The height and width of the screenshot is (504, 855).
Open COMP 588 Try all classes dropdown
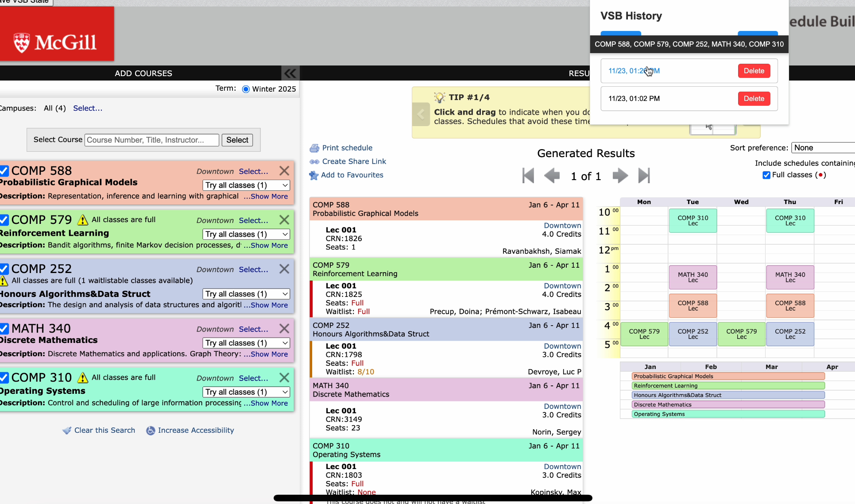coord(247,185)
